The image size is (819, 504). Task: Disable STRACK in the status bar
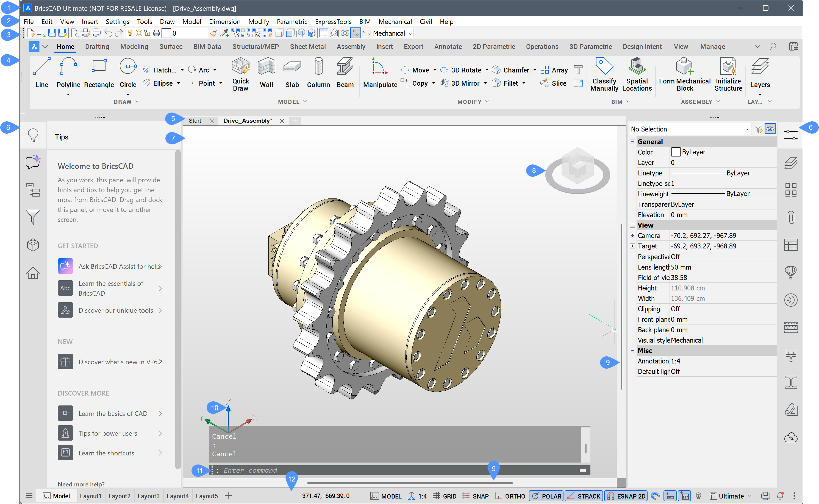pos(584,496)
